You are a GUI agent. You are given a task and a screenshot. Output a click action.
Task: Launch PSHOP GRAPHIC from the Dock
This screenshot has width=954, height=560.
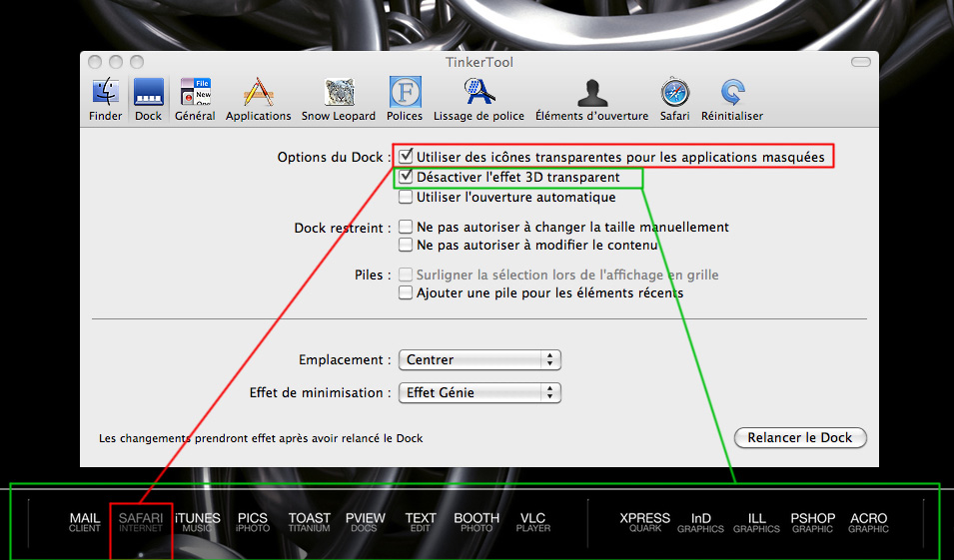pyautogui.click(x=812, y=522)
